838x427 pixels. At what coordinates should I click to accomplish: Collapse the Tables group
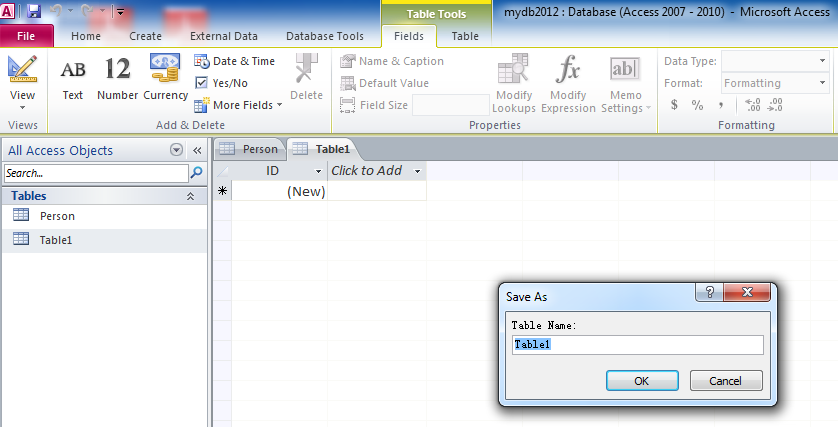(x=190, y=197)
